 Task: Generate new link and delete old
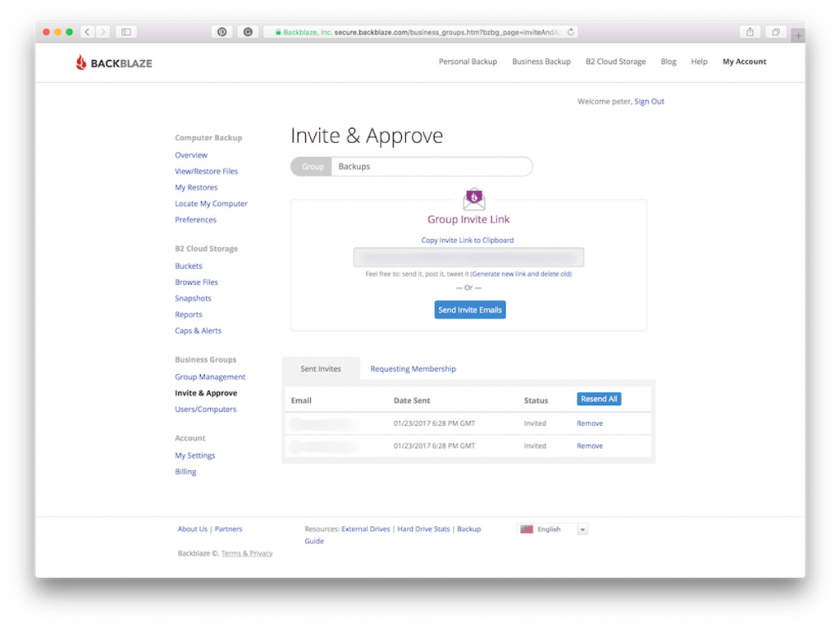click(521, 274)
